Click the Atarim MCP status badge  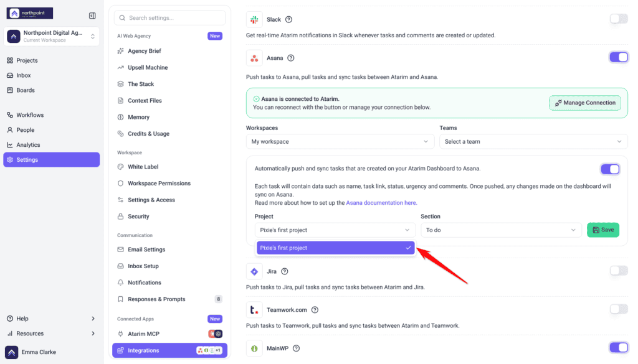(x=215, y=334)
